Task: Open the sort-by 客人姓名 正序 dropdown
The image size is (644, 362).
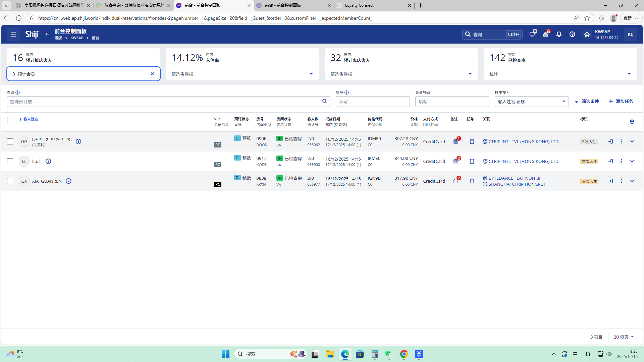Action: coord(531,102)
